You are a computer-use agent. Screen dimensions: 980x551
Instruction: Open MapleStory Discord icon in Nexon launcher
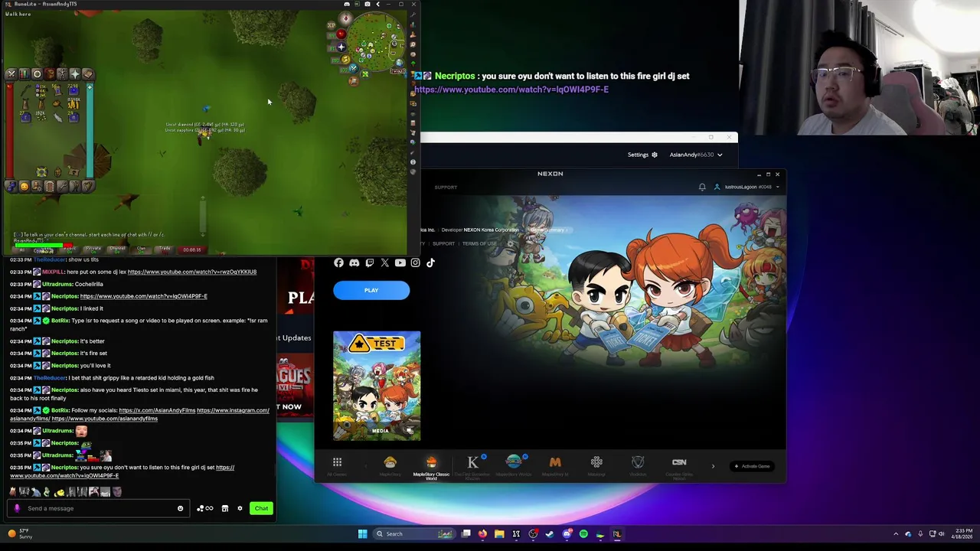[x=354, y=262]
